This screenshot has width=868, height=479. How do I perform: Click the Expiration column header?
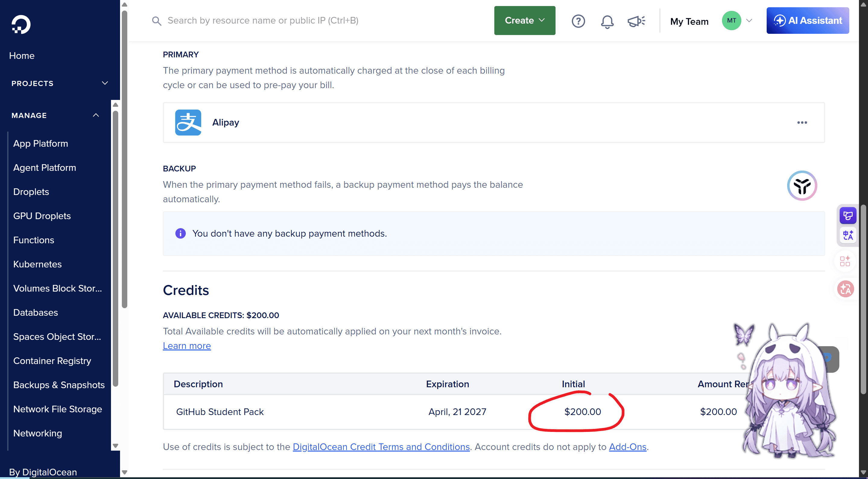448,384
